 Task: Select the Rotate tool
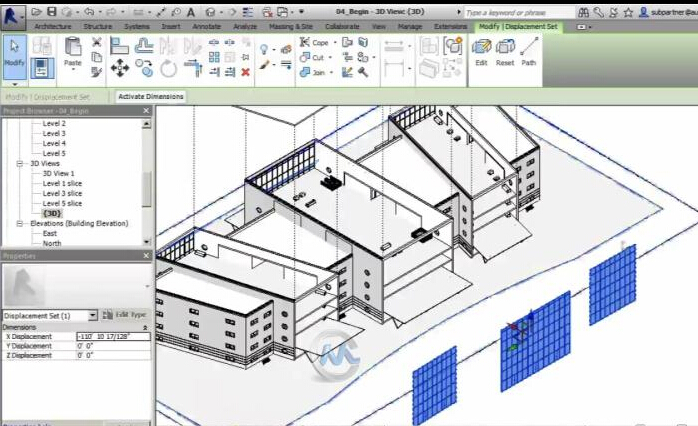click(168, 69)
